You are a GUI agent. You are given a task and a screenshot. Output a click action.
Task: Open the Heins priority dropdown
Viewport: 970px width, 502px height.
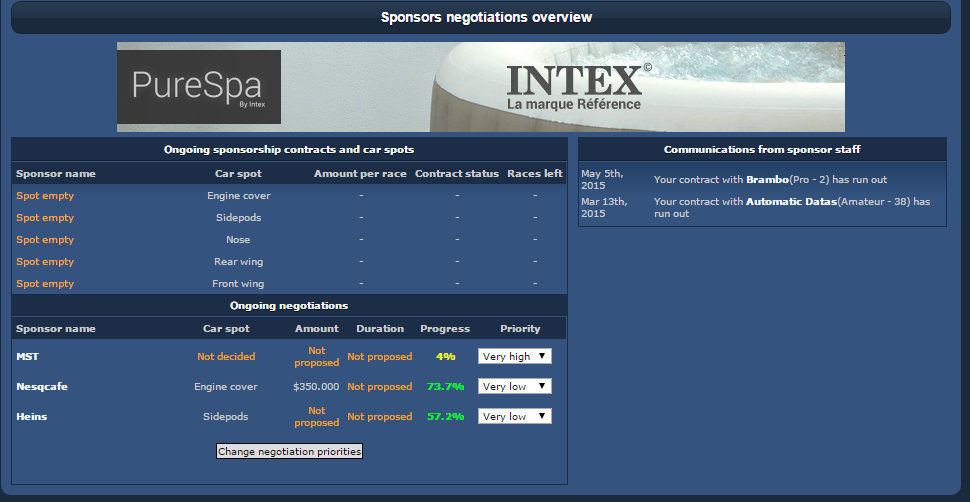point(514,417)
